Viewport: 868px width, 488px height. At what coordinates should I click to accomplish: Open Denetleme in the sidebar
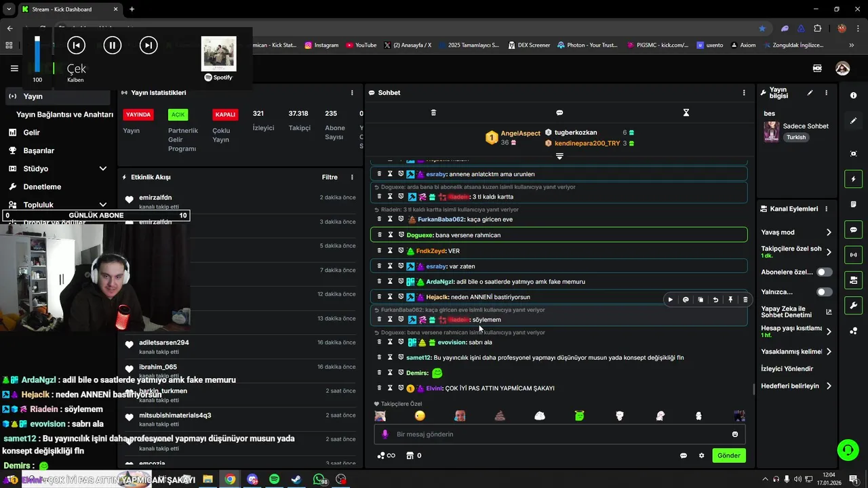(x=42, y=186)
